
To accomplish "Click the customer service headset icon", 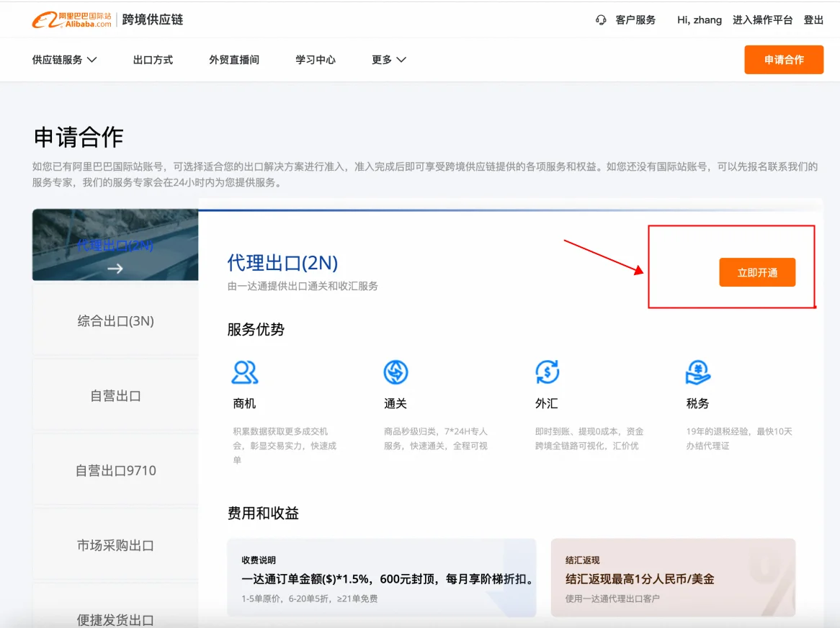I will 601,20.
